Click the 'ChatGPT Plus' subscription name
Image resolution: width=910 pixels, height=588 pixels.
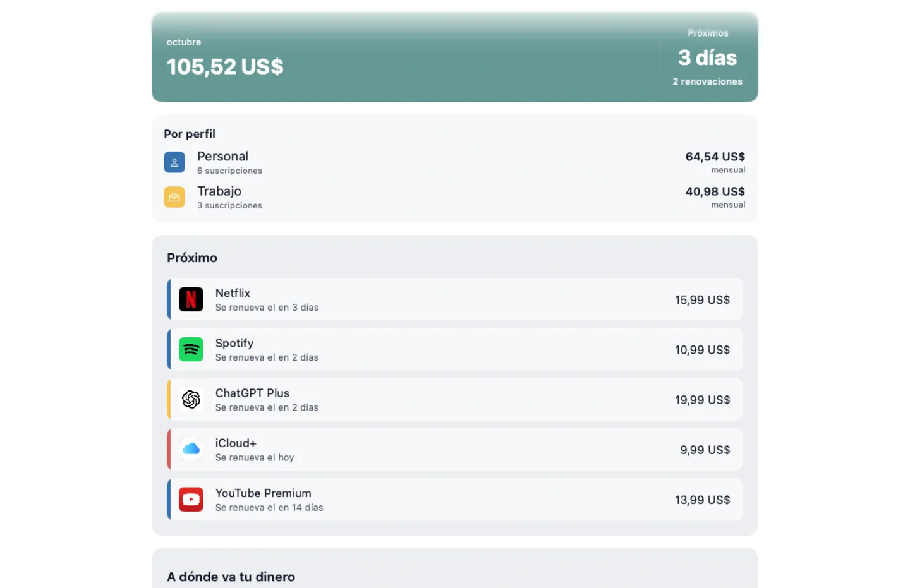252,393
